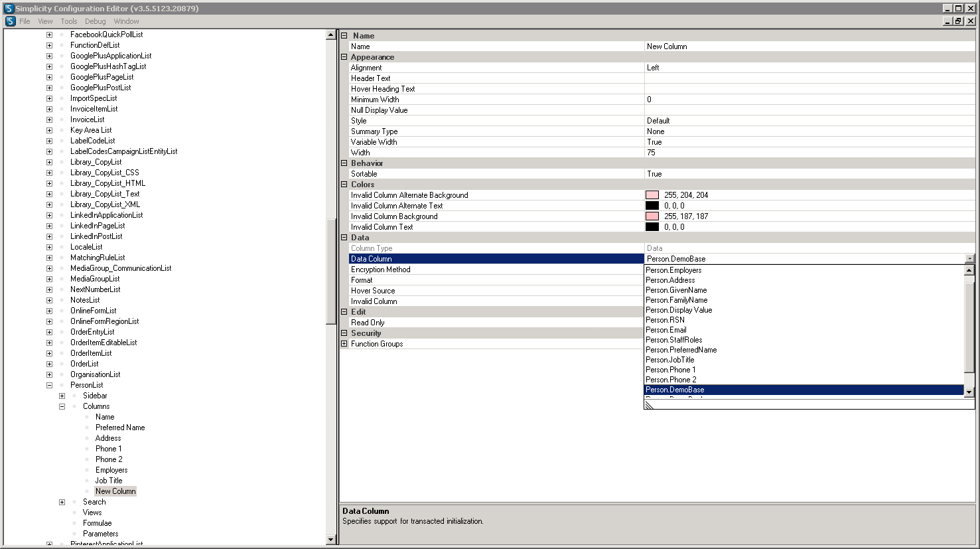
Task: Click tree panel scroll-down arrow
Action: 331,540
